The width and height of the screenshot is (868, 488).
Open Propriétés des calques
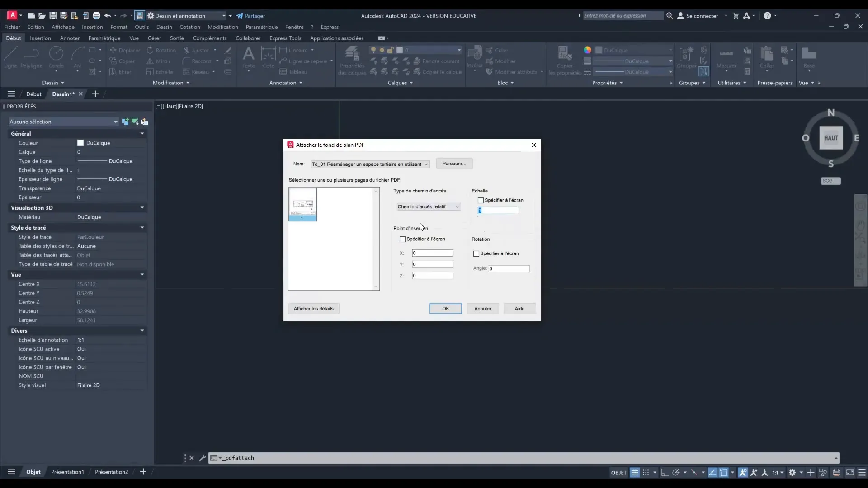pyautogui.click(x=352, y=61)
